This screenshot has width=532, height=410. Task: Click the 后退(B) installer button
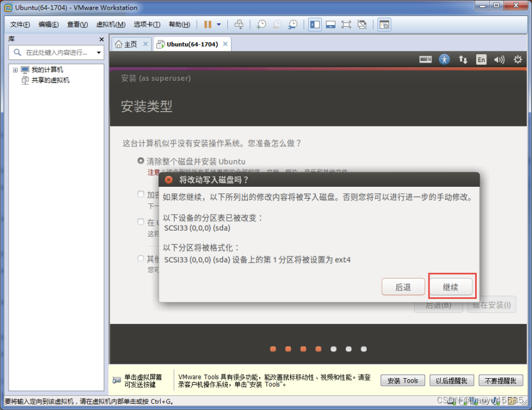(439, 305)
